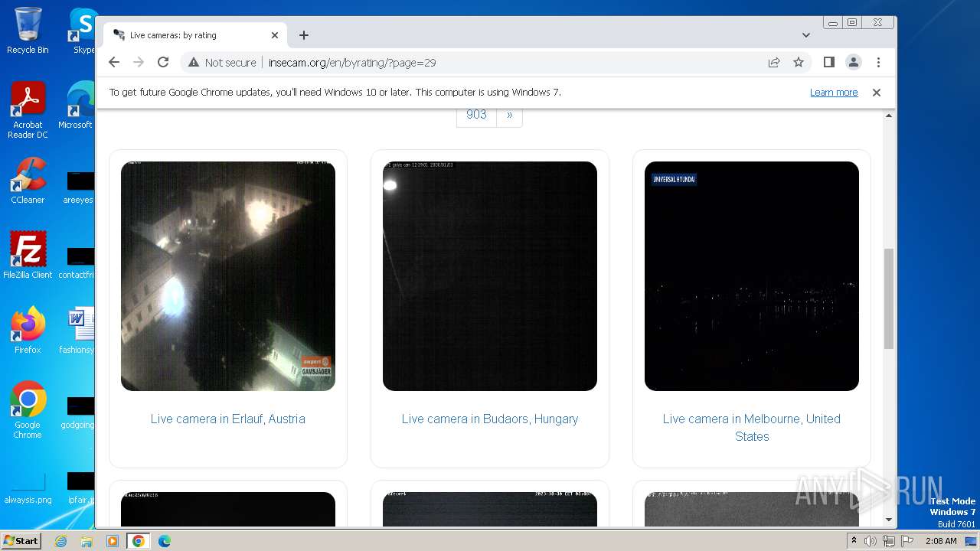
Task: Open the contactfri desktop item
Action: (x=77, y=262)
